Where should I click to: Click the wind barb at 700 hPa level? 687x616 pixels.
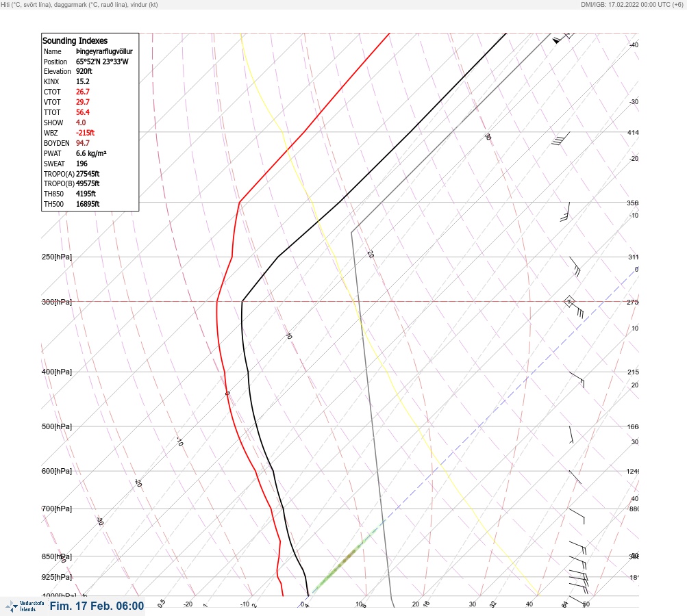click(577, 516)
